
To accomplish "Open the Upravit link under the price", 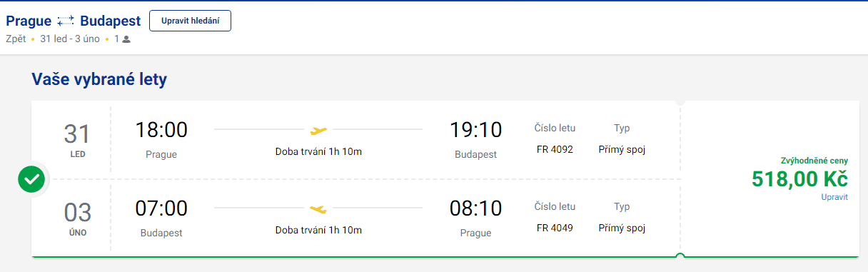I will (x=834, y=197).
